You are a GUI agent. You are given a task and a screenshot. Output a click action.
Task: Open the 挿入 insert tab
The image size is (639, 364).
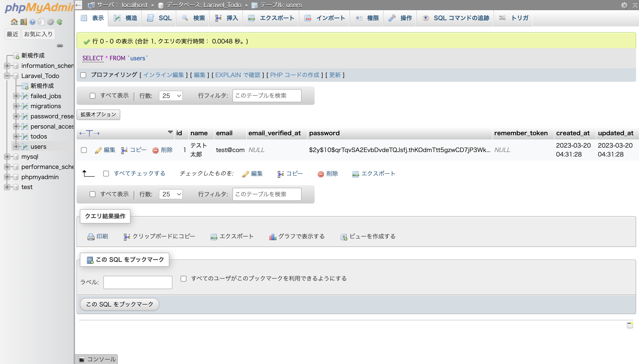(x=226, y=18)
